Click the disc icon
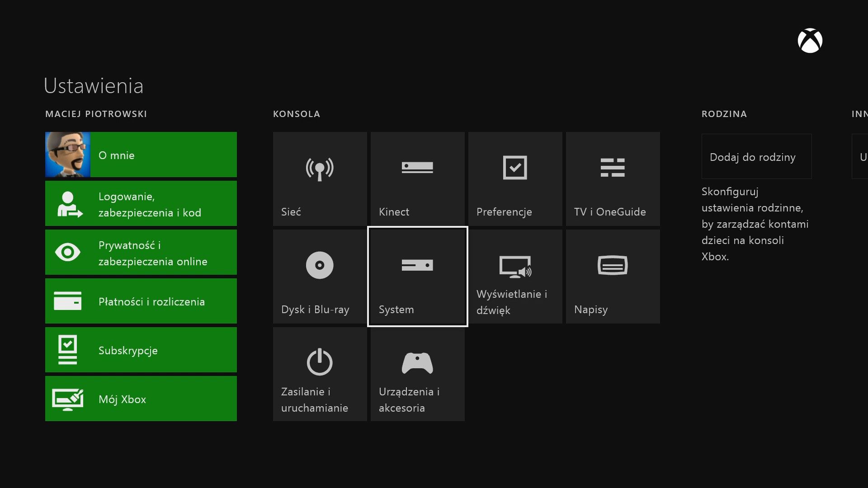The width and height of the screenshot is (868, 488). (x=320, y=265)
